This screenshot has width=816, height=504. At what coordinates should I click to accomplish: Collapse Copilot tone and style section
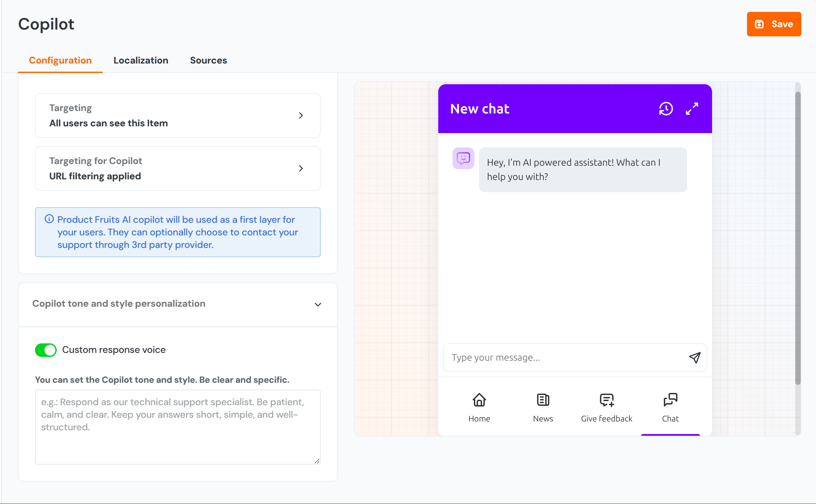(x=318, y=304)
